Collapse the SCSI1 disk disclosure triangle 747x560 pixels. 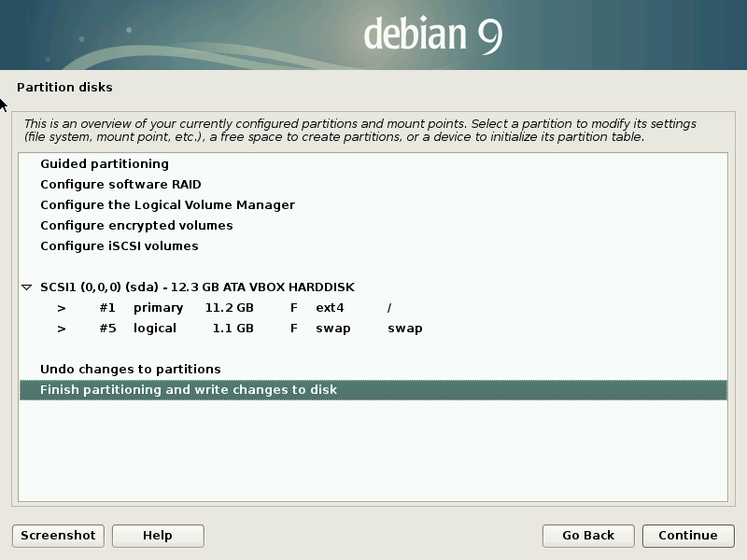[x=28, y=287]
